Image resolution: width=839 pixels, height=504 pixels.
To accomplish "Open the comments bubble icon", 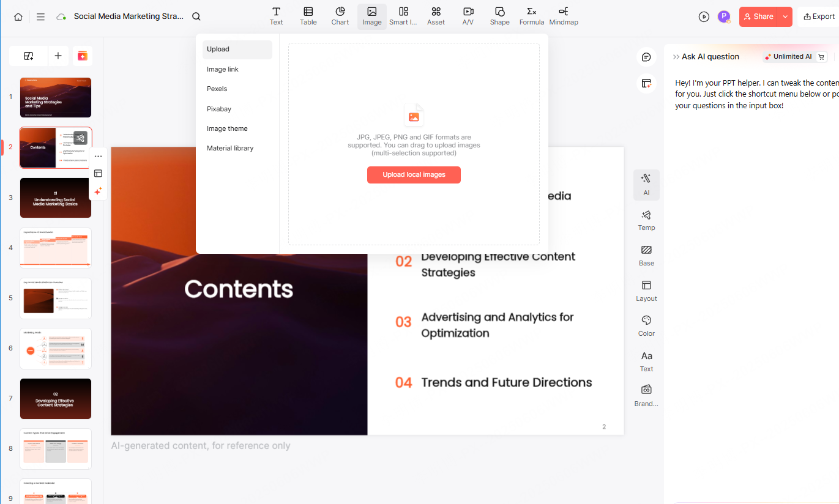I will [646, 56].
